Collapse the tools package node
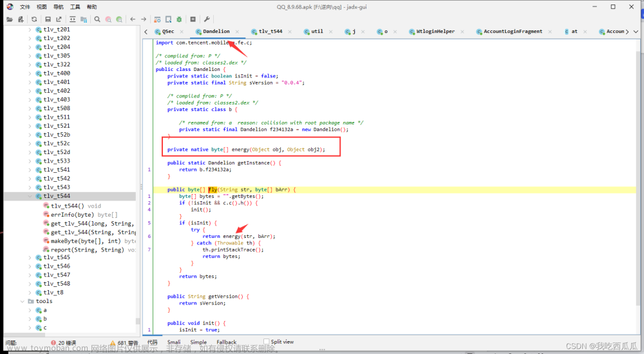Image resolution: width=644 pixels, height=354 pixels. (22, 301)
